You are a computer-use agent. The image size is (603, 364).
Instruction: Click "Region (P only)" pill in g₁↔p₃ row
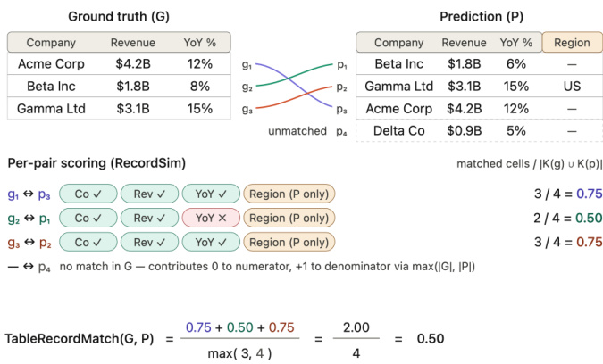click(289, 193)
